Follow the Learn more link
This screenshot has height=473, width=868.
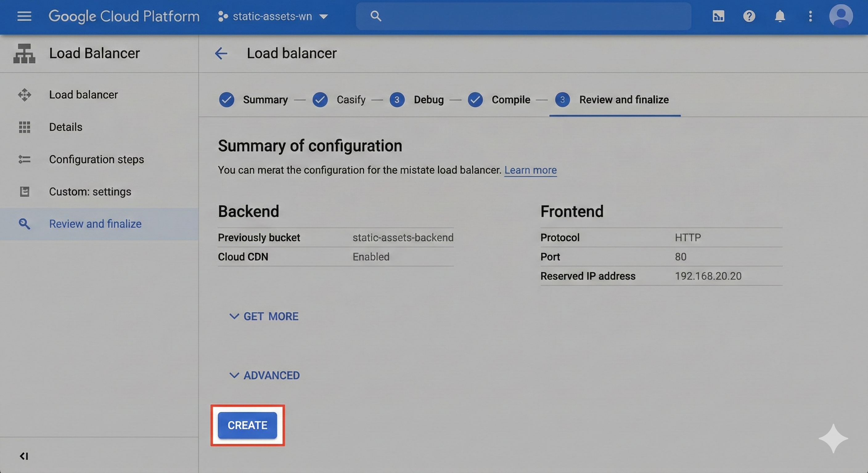530,170
